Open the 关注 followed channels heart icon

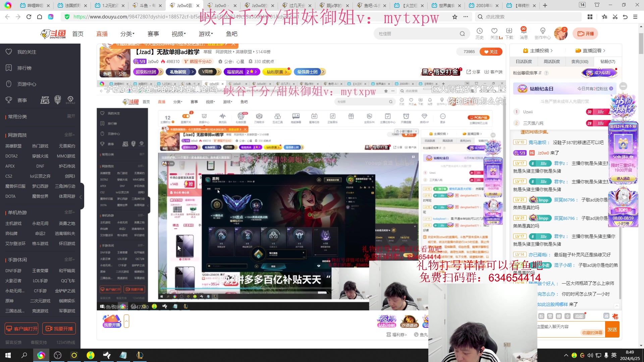coord(494,33)
